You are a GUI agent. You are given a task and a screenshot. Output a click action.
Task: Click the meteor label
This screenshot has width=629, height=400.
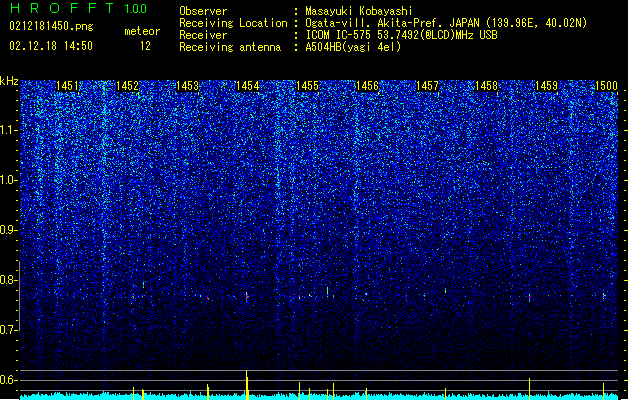pyautogui.click(x=142, y=31)
